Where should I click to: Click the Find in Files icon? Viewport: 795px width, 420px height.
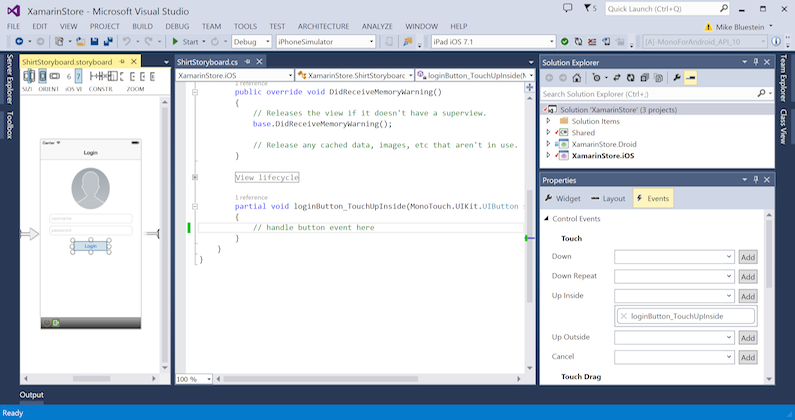[x=408, y=42]
